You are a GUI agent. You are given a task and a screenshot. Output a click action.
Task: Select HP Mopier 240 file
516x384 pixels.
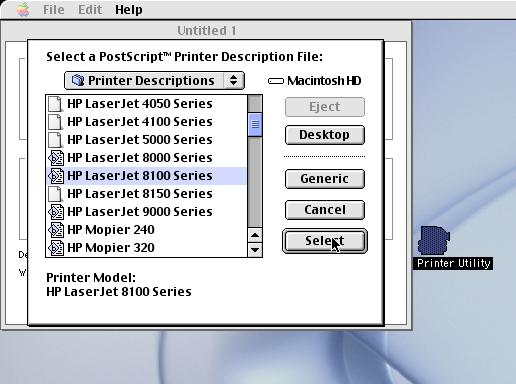[147, 230]
